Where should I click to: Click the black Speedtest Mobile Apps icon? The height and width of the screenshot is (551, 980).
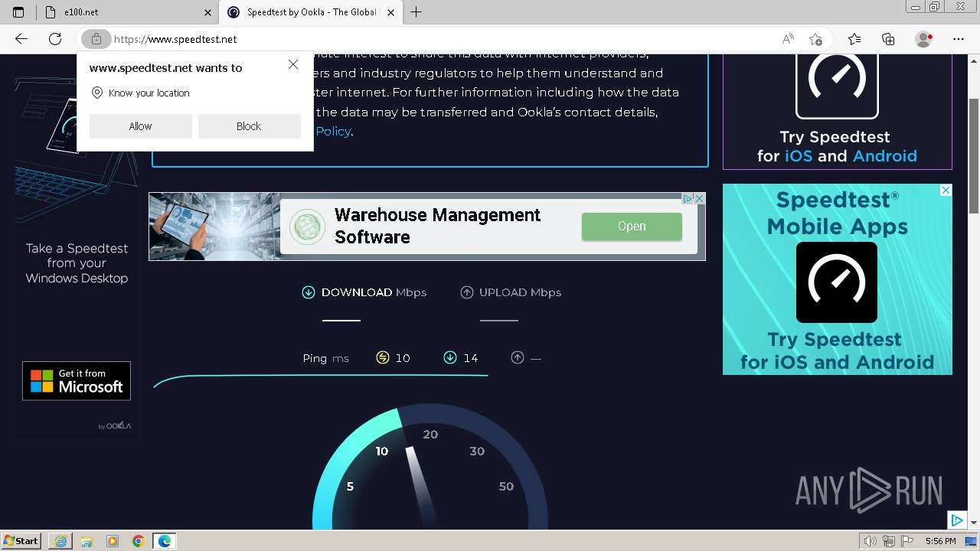(837, 282)
